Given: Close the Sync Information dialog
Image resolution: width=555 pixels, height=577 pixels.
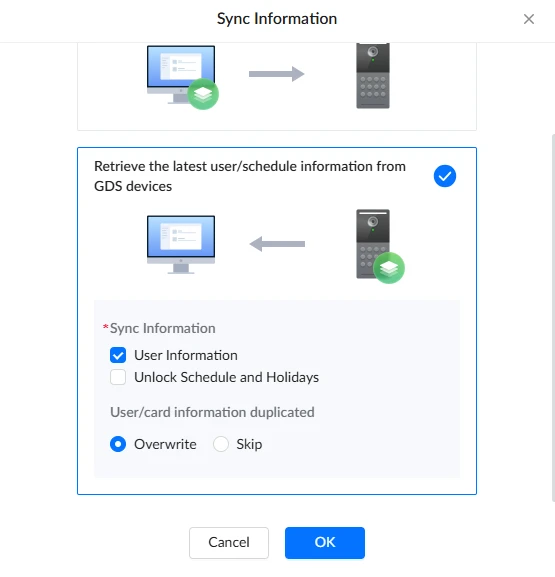Looking at the screenshot, I should tap(529, 19).
